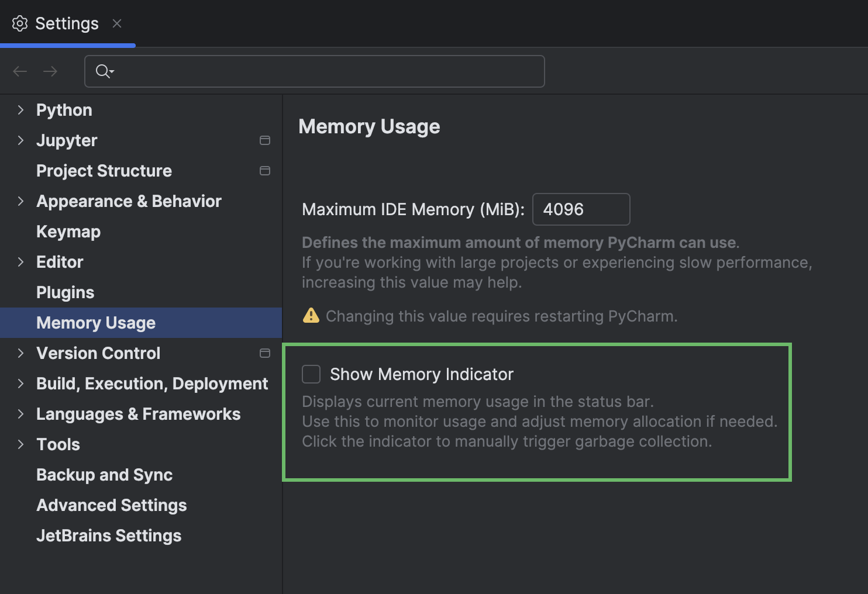The width and height of the screenshot is (868, 594).
Task: Switch to the Settings tab
Action: click(66, 23)
